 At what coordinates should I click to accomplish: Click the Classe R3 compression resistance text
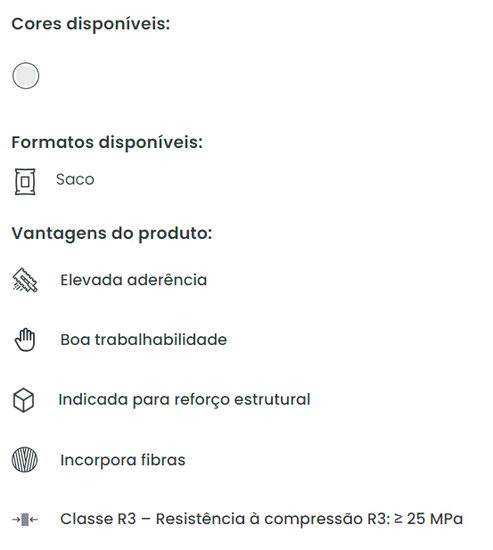click(261, 519)
